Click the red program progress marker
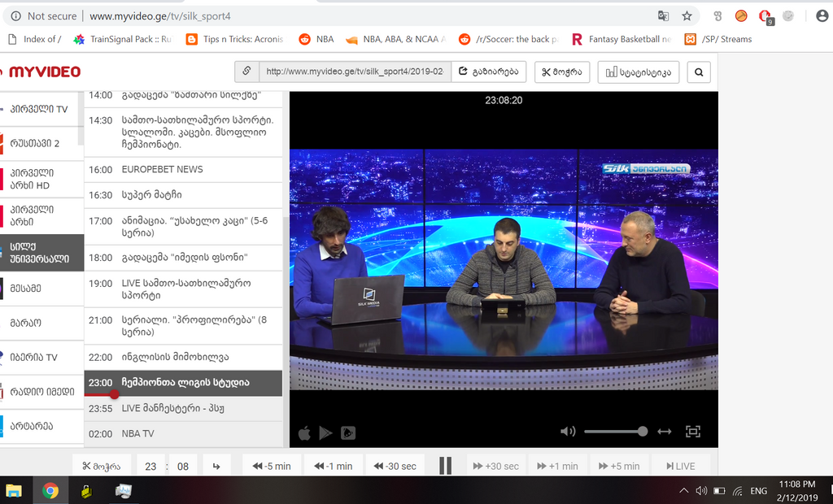The image size is (833, 504). pos(114,394)
